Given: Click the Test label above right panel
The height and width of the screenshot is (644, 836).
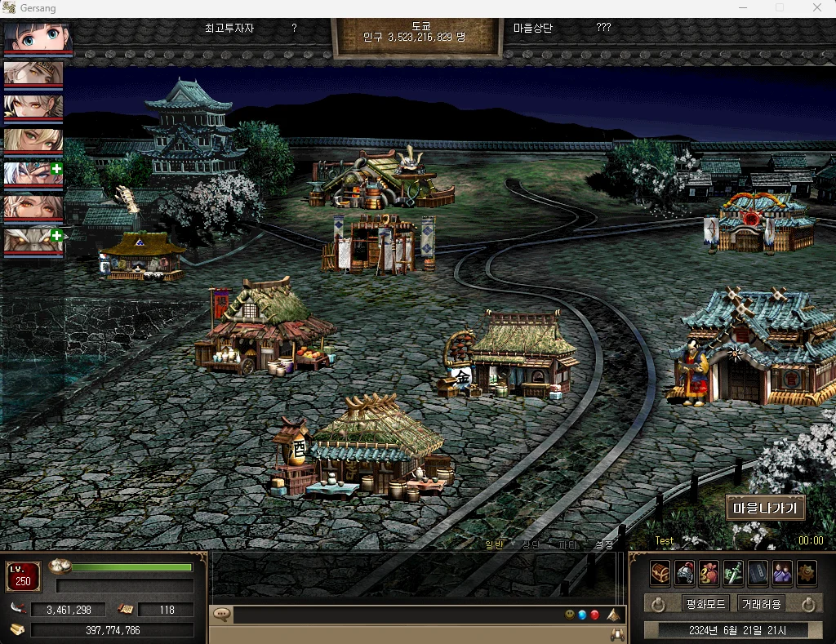Looking at the screenshot, I should pyautogui.click(x=664, y=540).
